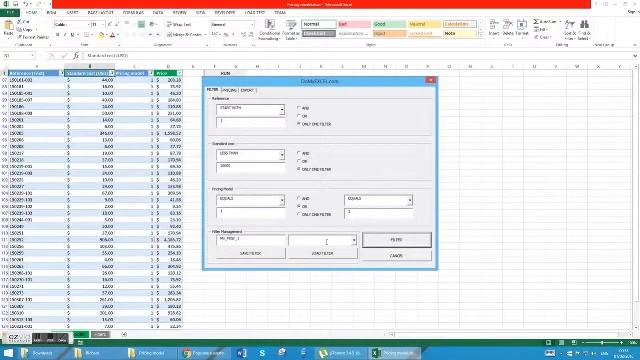The image size is (640, 360).
Task: Toggle Bold formatting in the ribbon
Action: [58, 35]
